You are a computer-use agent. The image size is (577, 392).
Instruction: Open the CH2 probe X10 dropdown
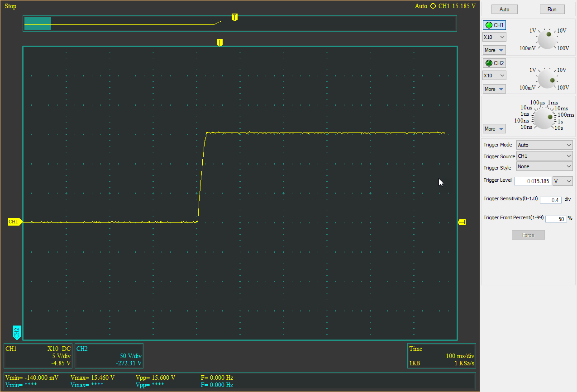point(494,76)
